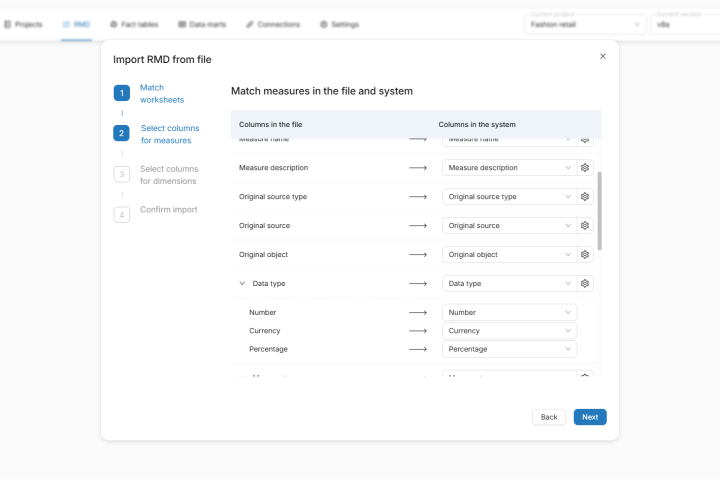Open the Original source type dropdown
Image resolution: width=720 pixels, height=480 pixels.
click(509, 197)
